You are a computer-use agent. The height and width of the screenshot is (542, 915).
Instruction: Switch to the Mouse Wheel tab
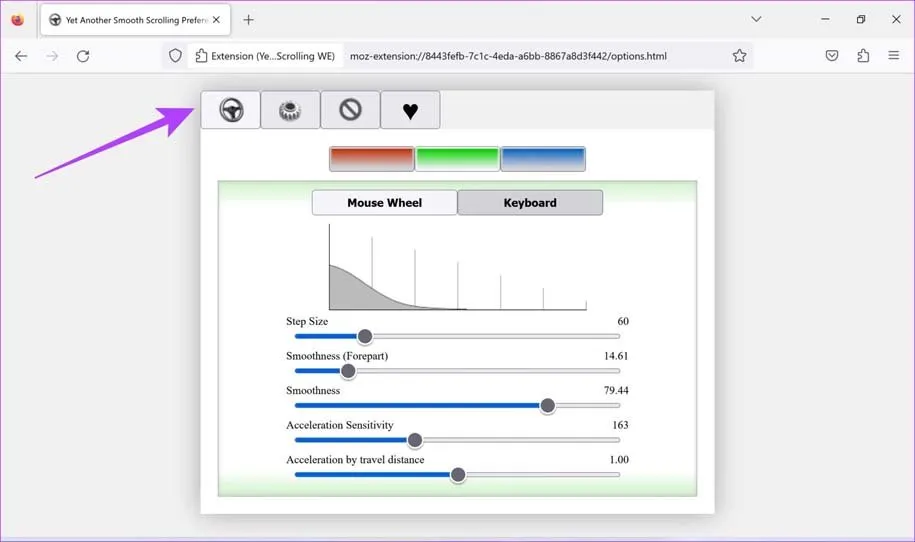[384, 203]
